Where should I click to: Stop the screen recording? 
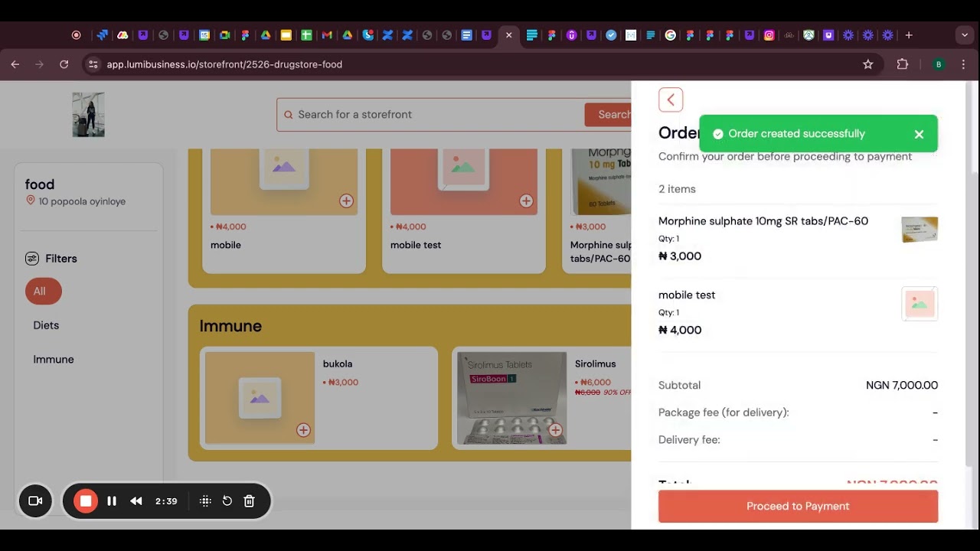coord(86,501)
